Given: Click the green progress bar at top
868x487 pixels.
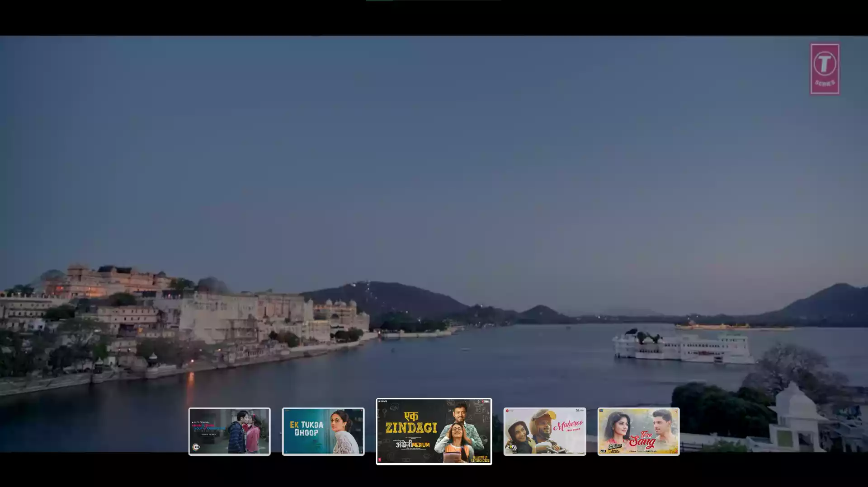Looking at the screenshot, I should coord(380,2).
